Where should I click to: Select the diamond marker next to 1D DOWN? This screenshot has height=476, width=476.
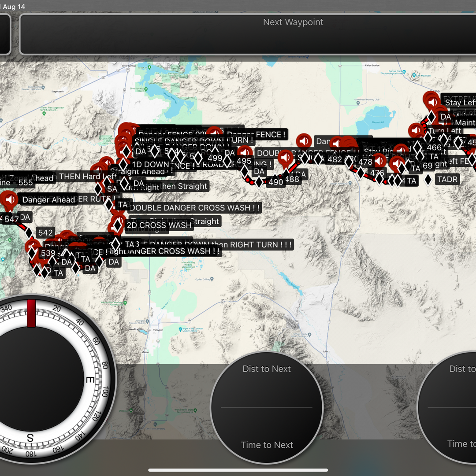point(123,164)
